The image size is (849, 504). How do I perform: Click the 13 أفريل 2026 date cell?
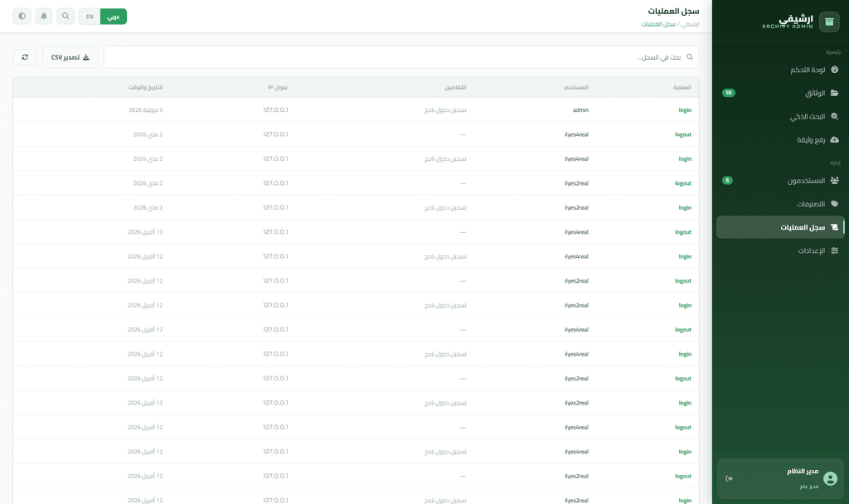coord(145,232)
